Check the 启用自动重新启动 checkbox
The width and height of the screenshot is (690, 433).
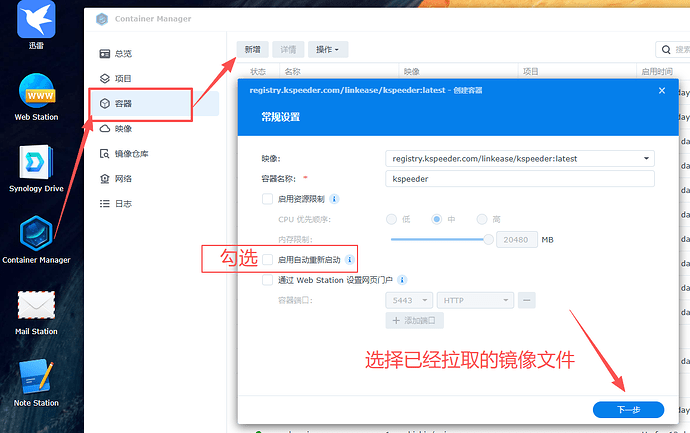pos(267,260)
